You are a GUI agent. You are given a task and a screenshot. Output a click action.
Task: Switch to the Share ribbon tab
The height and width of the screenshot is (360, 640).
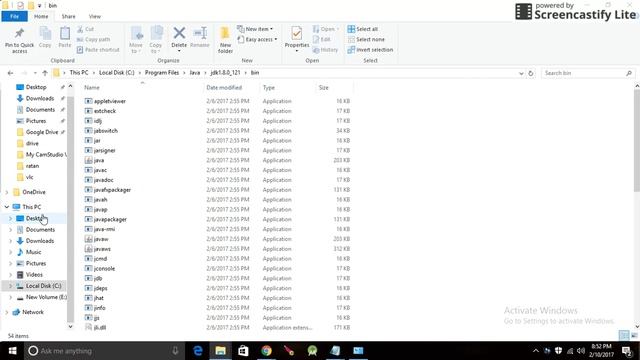pyautogui.click(x=68, y=16)
